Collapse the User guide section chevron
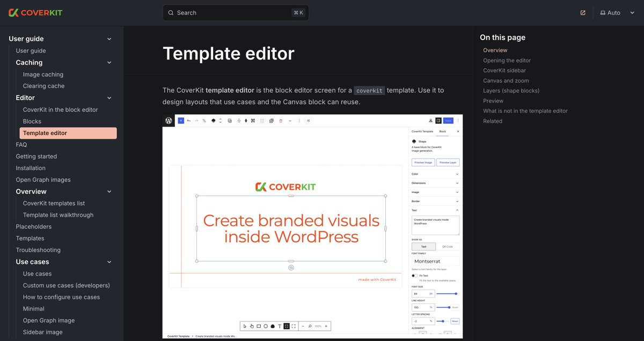 [109, 39]
